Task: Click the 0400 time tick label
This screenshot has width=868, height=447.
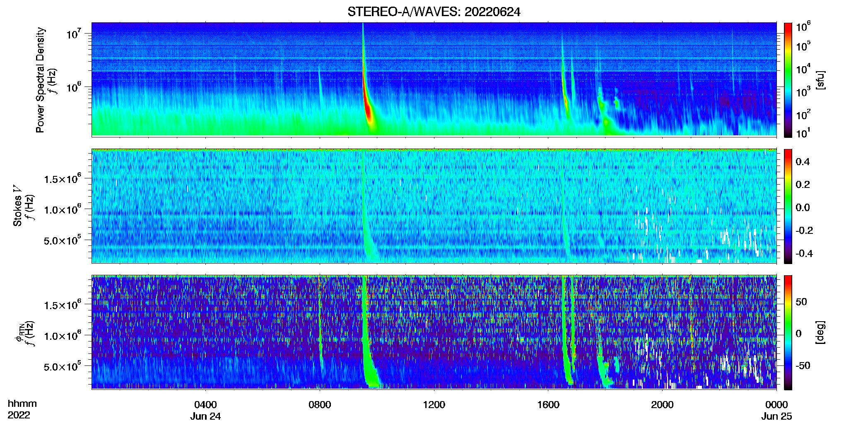Action: point(205,404)
